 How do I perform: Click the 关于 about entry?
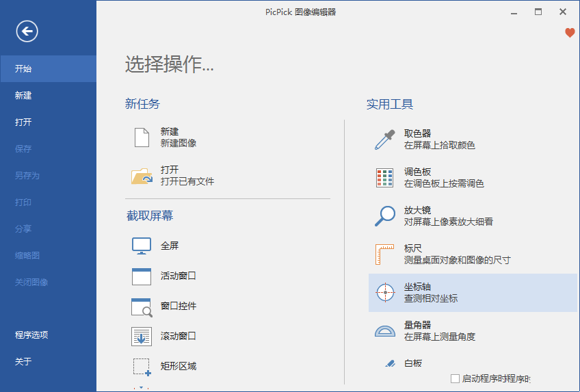pos(23,362)
